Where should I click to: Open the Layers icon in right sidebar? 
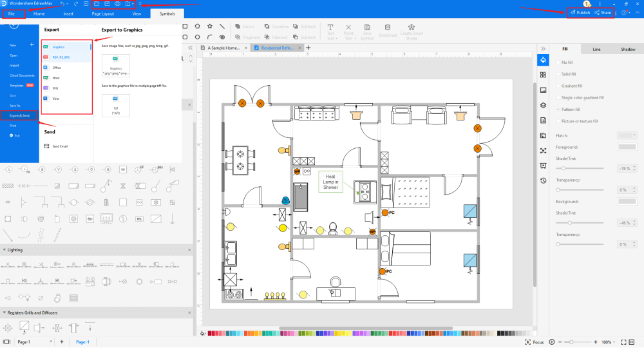tap(543, 105)
